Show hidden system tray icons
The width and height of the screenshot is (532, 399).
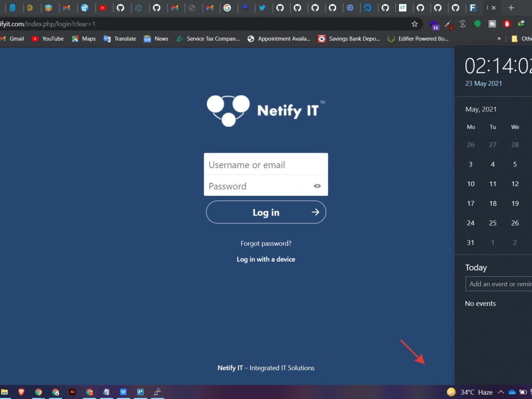point(501,392)
